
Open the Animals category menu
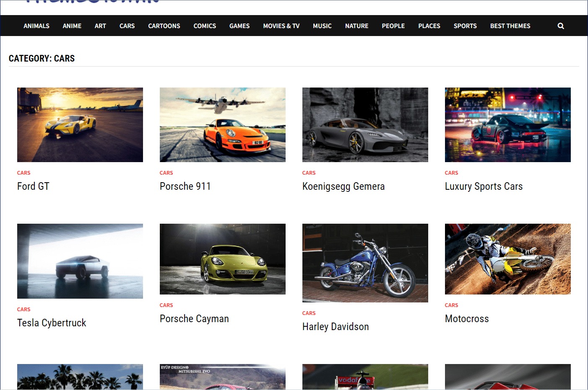[x=36, y=26]
